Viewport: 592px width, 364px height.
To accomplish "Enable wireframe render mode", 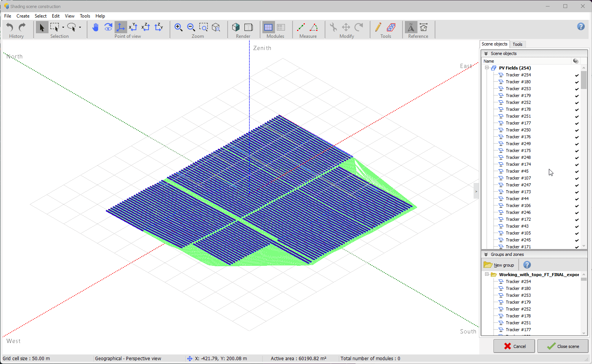I will 249,27.
